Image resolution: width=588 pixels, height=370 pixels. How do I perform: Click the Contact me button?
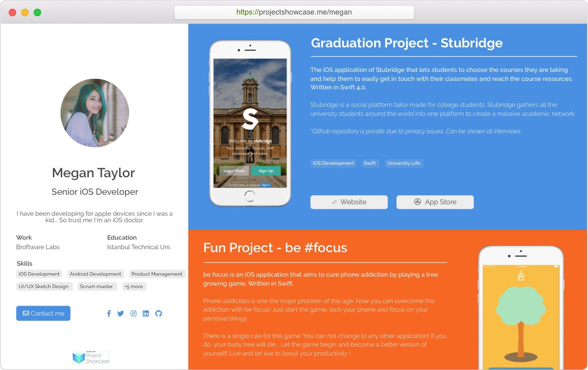[x=43, y=313]
